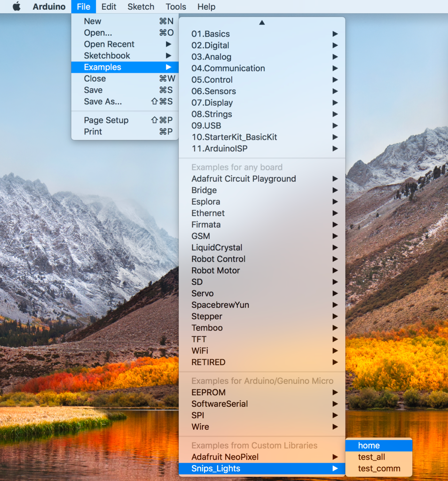Expand 07.Display examples
Screen dimensions: 448x481
(x=262, y=103)
